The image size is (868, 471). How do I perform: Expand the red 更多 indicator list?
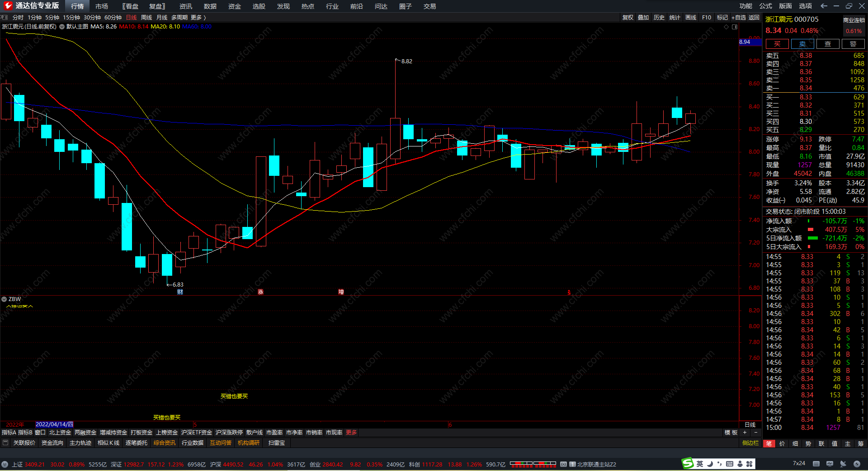coord(351,433)
